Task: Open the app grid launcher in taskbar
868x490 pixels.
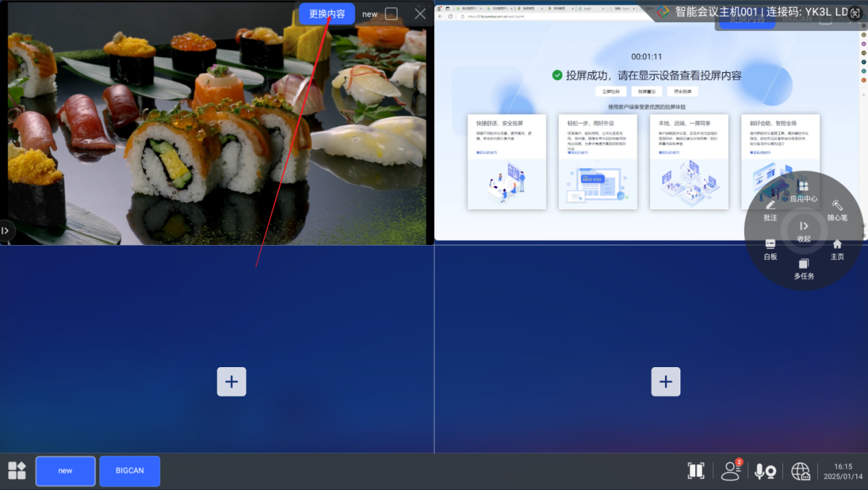Action: click(x=17, y=471)
